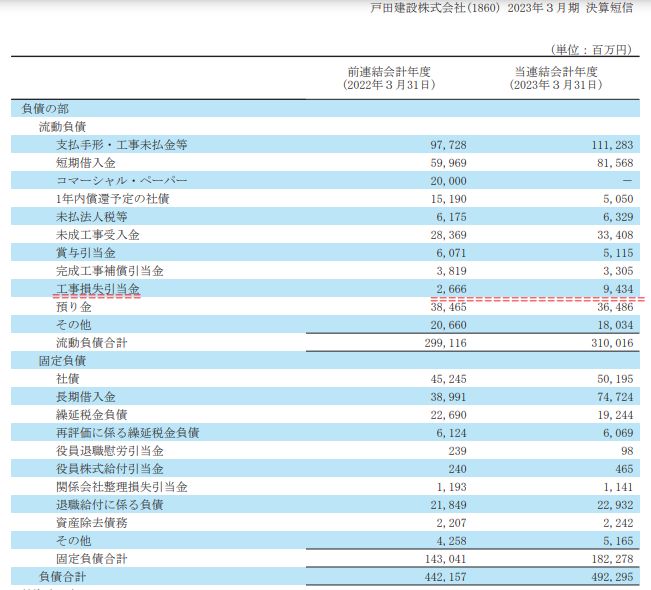Click the value 3,819

[451, 271]
